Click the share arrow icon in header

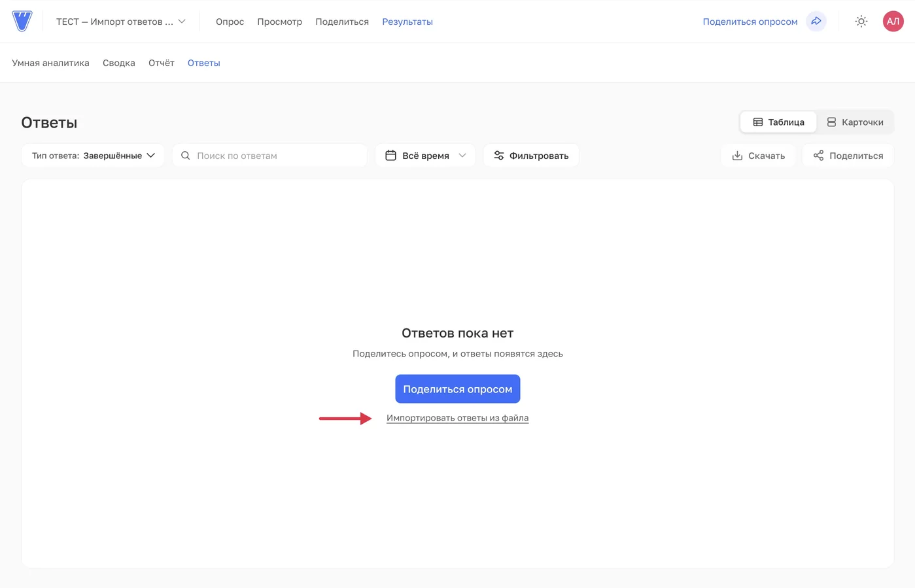tap(816, 22)
